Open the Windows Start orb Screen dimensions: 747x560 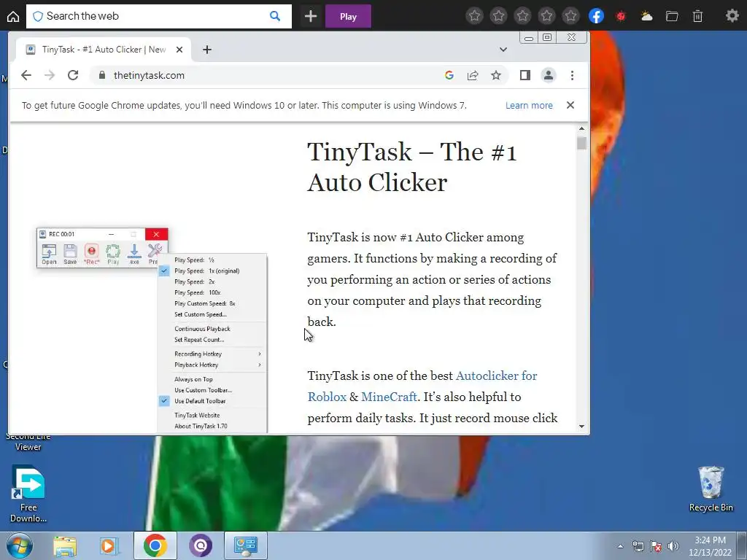click(x=19, y=545)
